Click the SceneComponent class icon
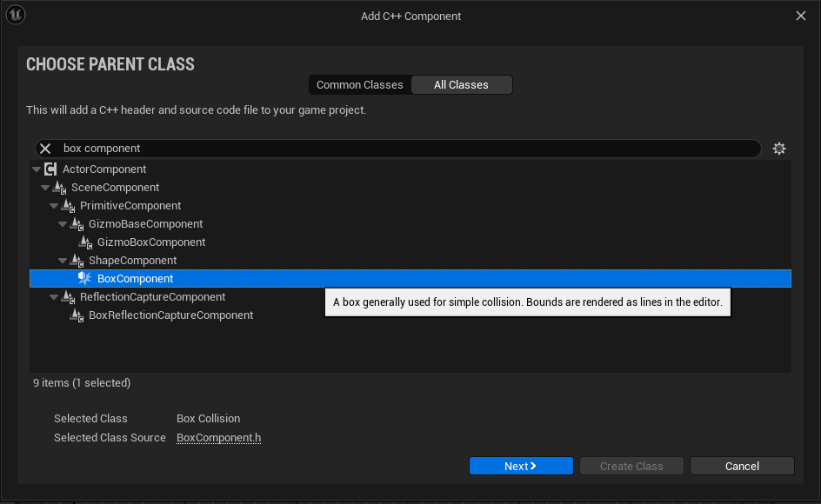821x504 pixels. tap(60, 188)
